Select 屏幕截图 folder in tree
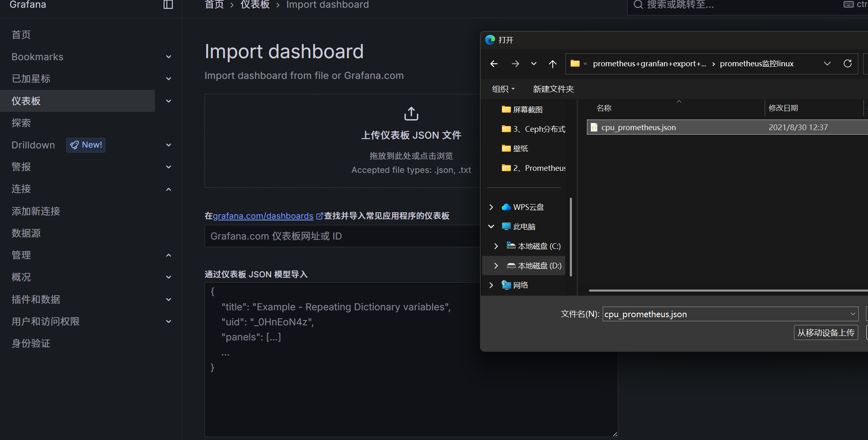This screenshot has width=868, height=440. click(x=528, y=109)
